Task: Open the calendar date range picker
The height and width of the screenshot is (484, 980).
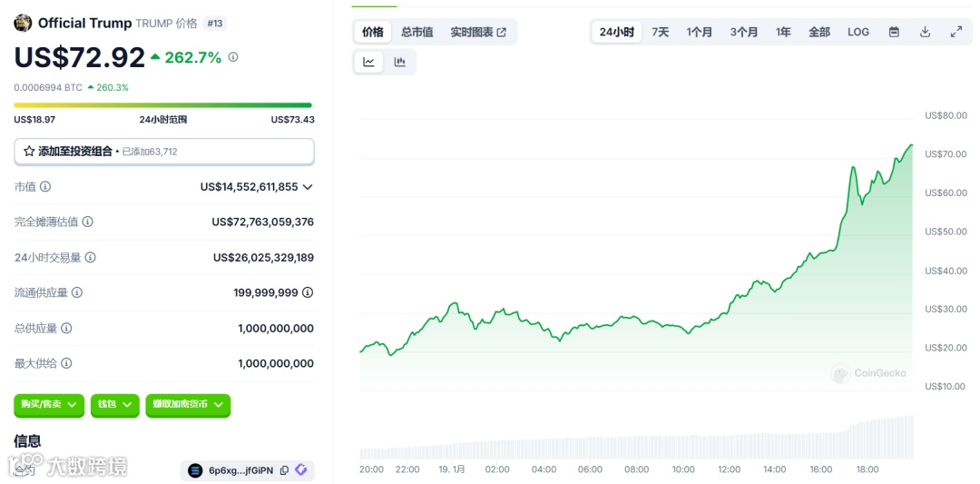Action: click(x=894, y=32)
